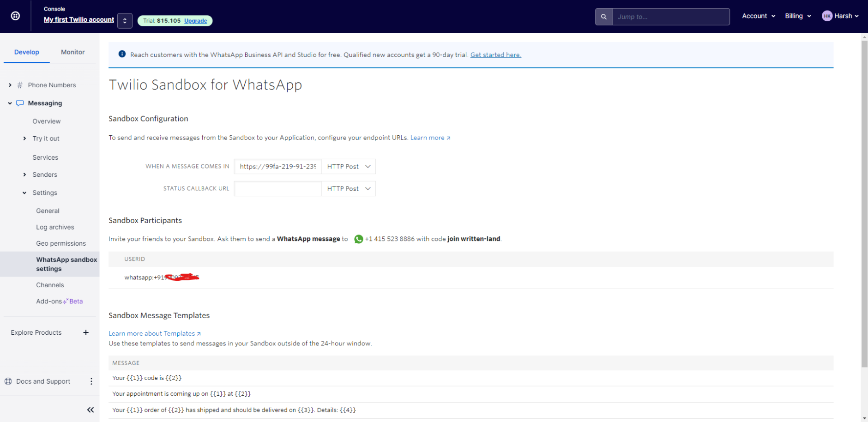Open HTTP Post dropdown for incoming message
This screenshot has height=422, width=868.
[x=349, y=167]
